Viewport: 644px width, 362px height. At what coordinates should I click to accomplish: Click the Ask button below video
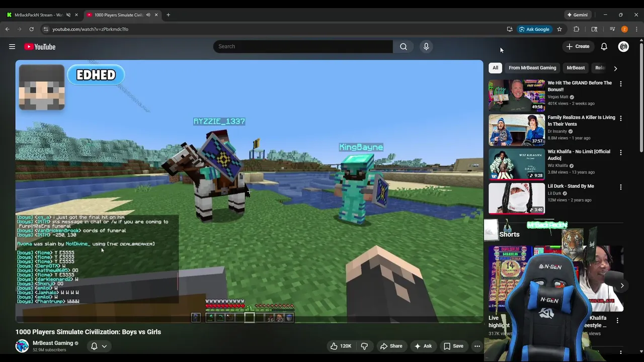coord(423,346)
